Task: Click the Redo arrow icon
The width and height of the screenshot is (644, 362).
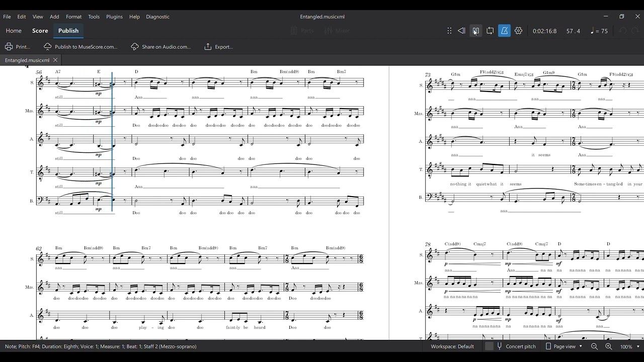Action: tap(635, 31)
